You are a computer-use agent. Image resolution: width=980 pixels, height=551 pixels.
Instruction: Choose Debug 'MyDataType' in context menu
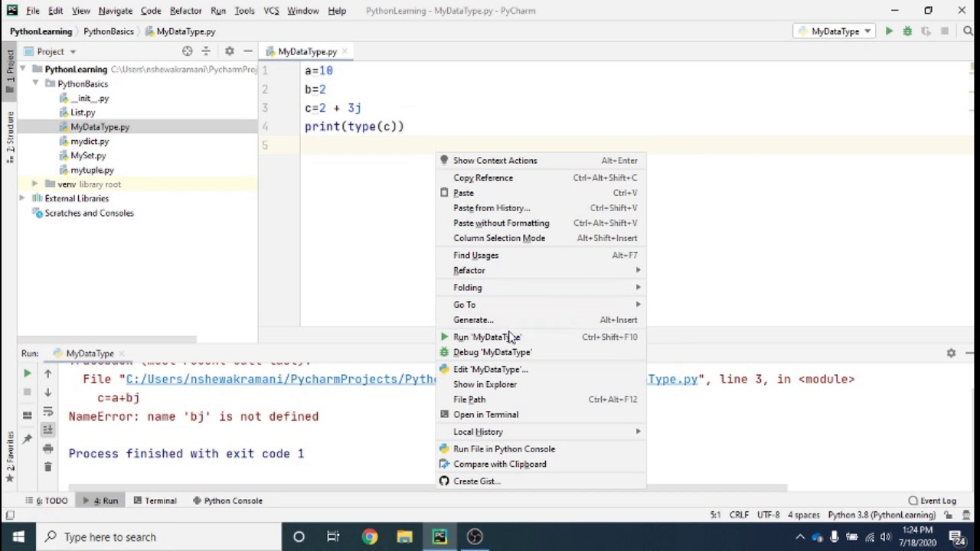point(541,352)
